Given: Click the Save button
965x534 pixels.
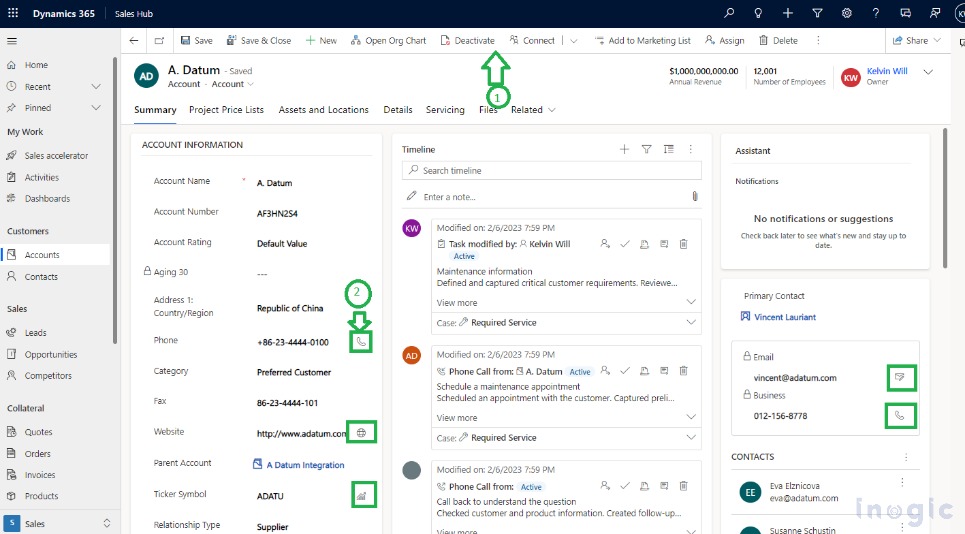Looking at the screenshot, I should (196, 41).
